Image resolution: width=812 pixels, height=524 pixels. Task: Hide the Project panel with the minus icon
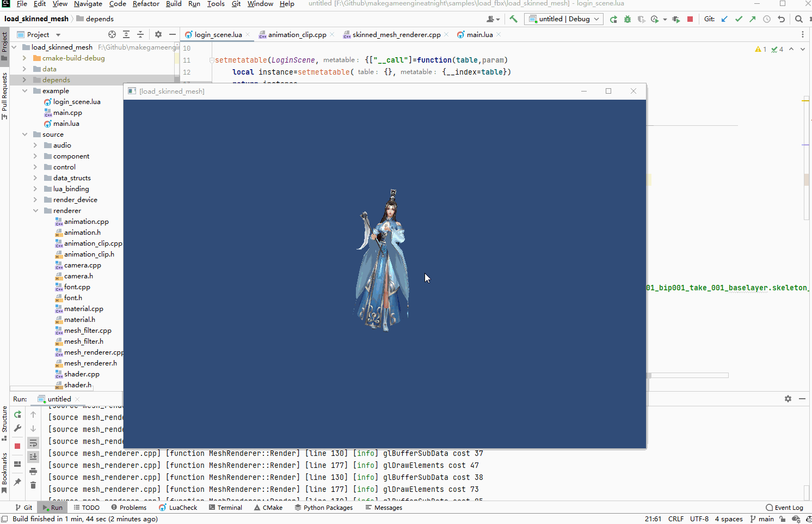pos(173,34)
